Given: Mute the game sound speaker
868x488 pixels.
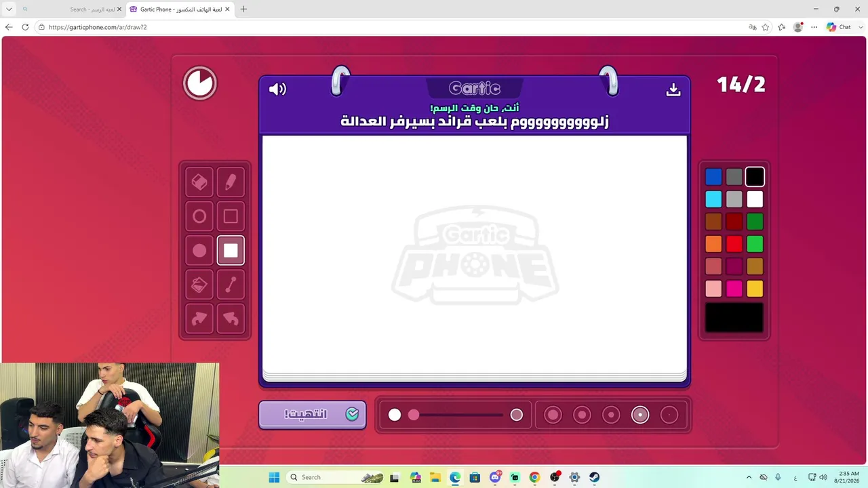Looking at the screenshot, I should (277, 89).
